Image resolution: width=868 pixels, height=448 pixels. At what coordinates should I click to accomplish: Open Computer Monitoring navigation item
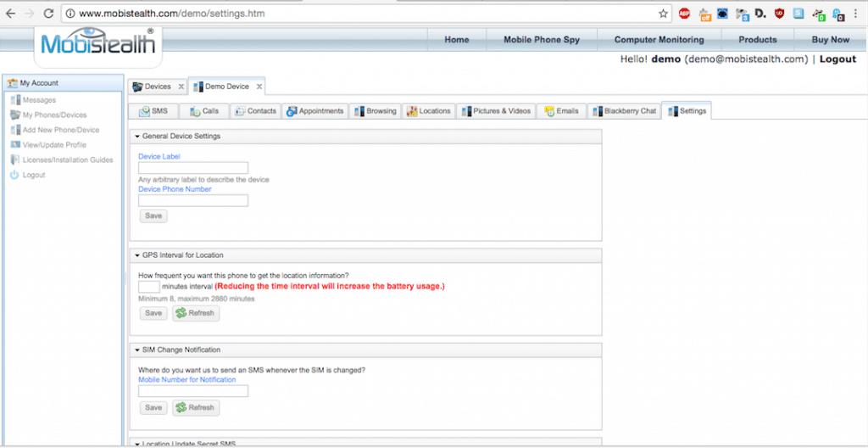(x=659, y=40)
